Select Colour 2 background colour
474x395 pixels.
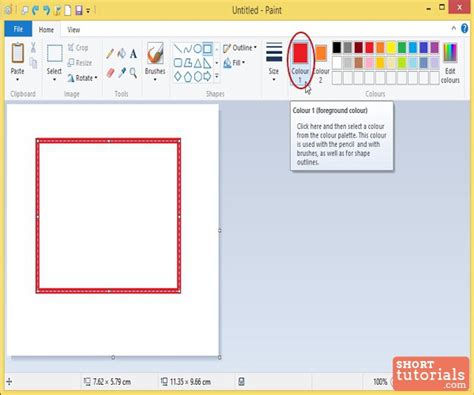click(321, 63)
